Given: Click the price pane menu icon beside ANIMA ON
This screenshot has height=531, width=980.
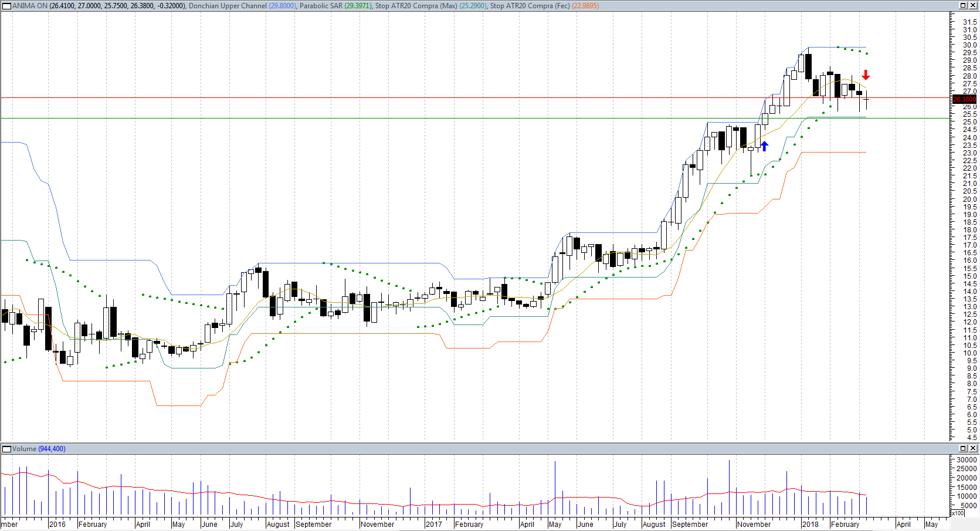Looking at the screenshot, I should [7, 6].
